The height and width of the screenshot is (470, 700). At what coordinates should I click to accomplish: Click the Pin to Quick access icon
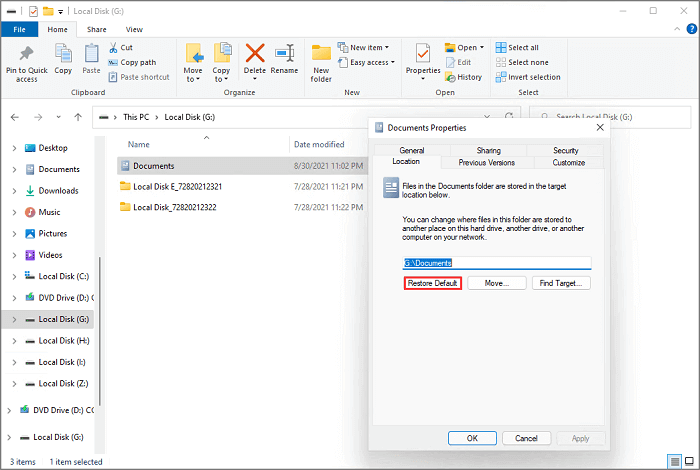pyautogui.click(x=26, y=55)
